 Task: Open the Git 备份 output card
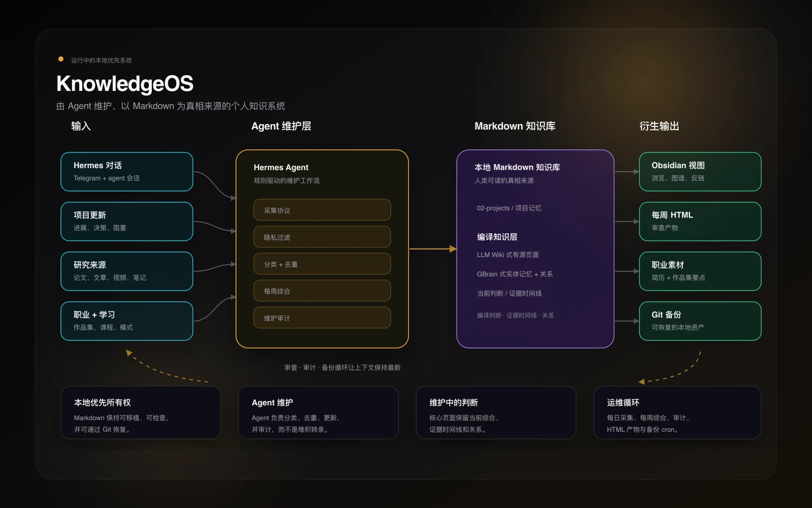tap(700, 321)
